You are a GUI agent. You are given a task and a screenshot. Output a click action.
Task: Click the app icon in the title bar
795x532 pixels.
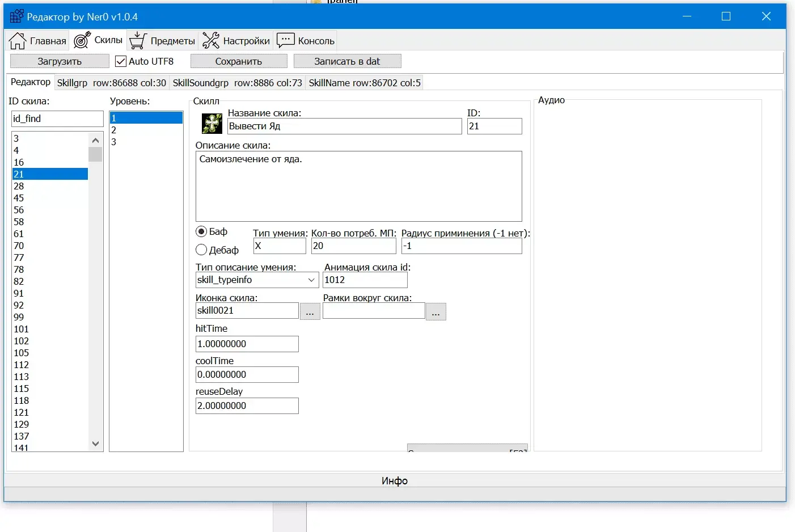point(16,16)
